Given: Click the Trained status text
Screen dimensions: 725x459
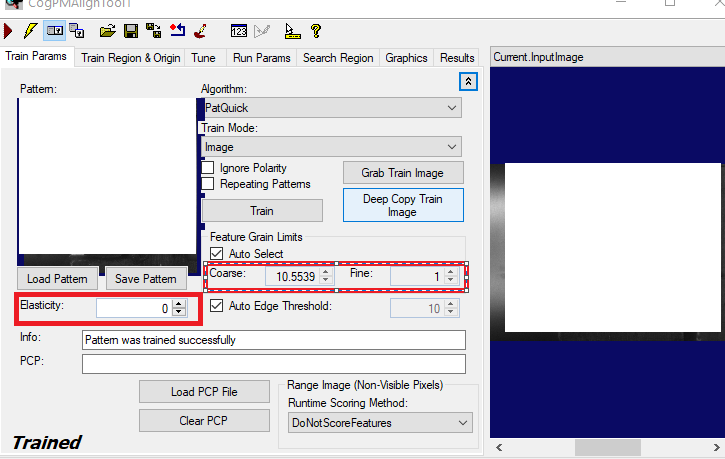Looking at the screenshot, I should (47, 443).
